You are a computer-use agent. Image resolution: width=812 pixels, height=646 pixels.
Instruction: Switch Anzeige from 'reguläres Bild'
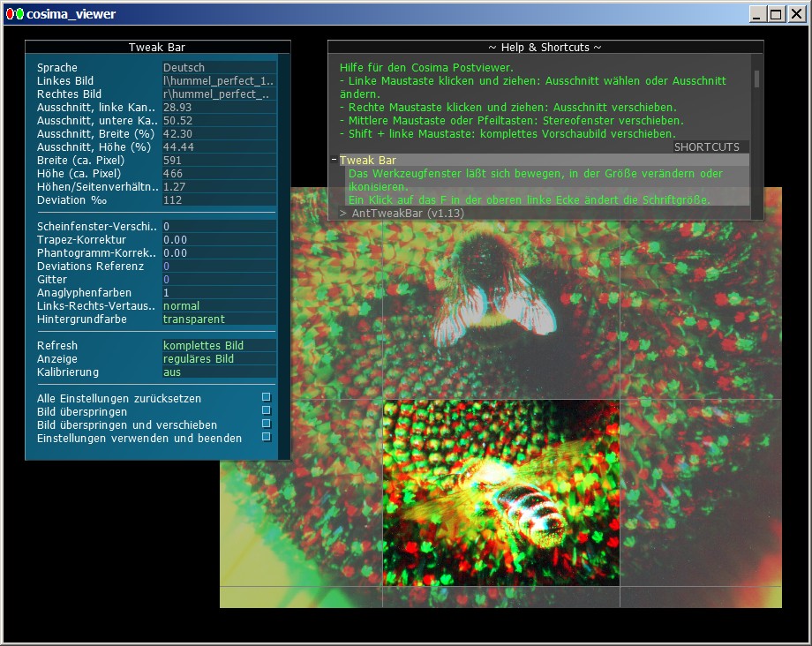tap(219, 359)
